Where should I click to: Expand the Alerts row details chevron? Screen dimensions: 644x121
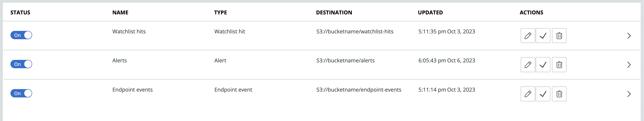tap(629, 65)
